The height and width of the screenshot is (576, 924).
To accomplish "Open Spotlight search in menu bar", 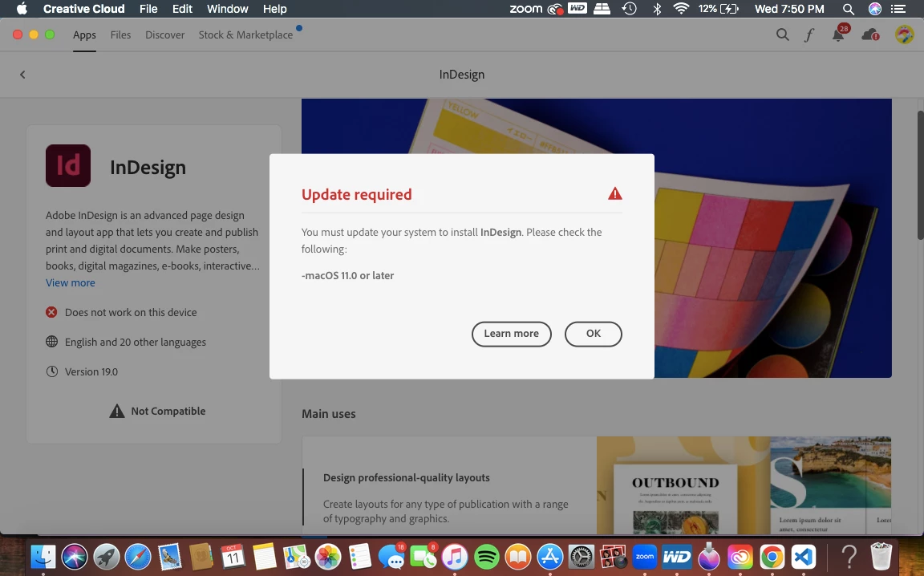I will pyautogui.click(x=848, y=9).
